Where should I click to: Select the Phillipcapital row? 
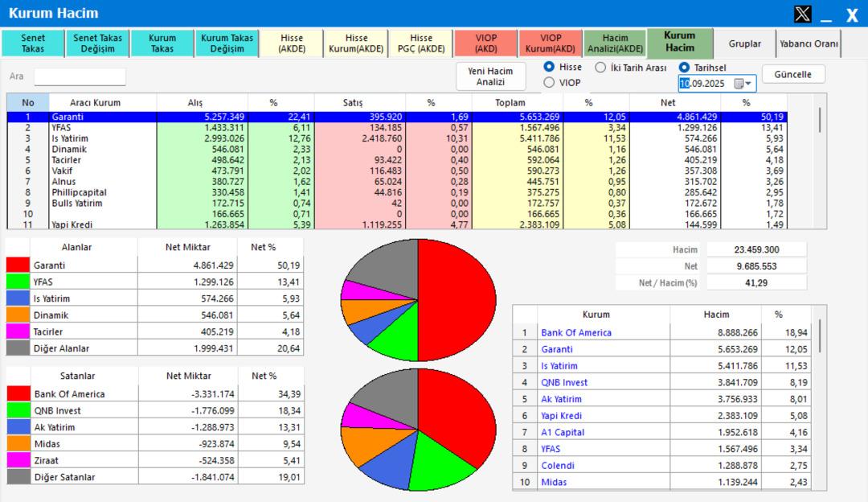397,192
